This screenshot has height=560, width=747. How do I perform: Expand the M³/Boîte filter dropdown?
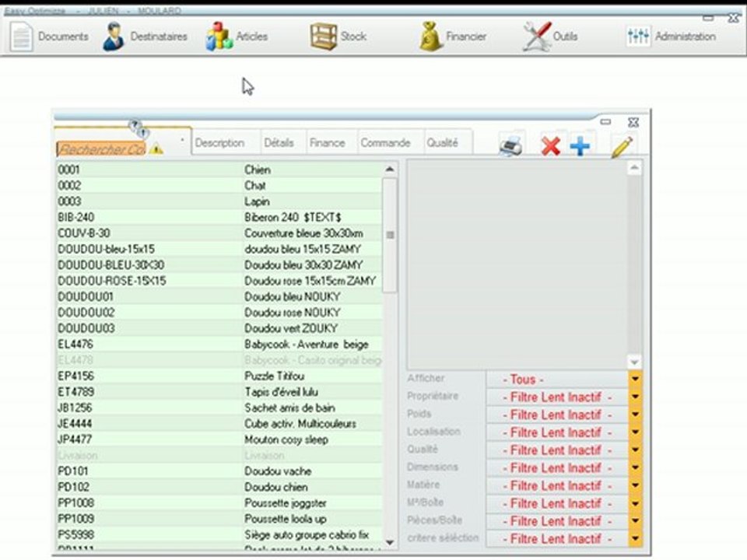pyautogui.click(x=635, y=503)
